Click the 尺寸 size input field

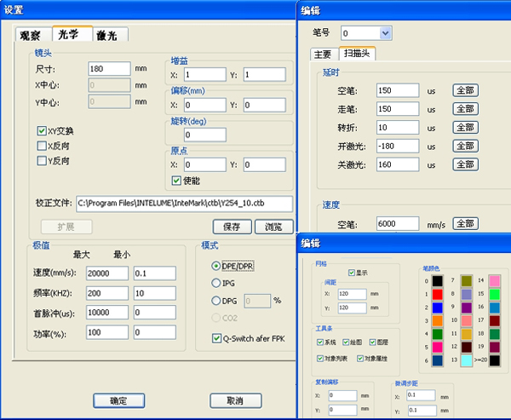(109, 68)
